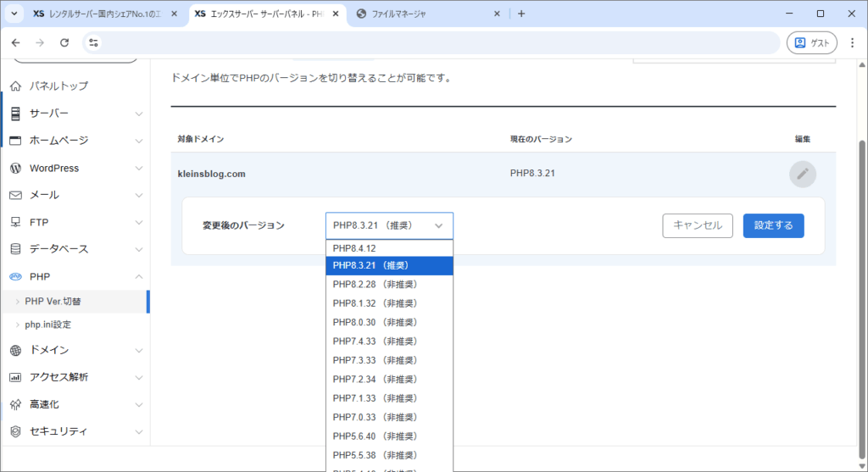Viewport: 868px width, 472px height.
Task: Click the キャンセル button
Action: coord(697,225)
